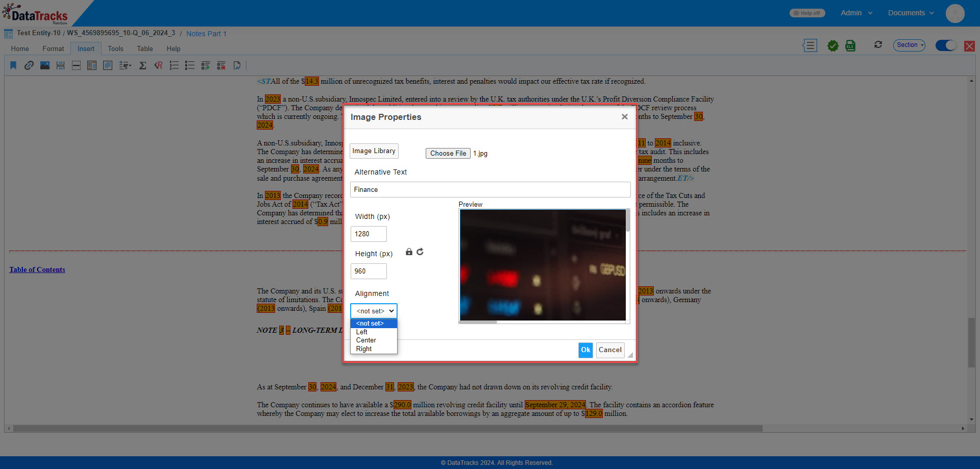The width and height of the screenshot is (980, 469).
Task: Click the Notes Part 1 breadcrumb link
Action: (x=206, y=34)
